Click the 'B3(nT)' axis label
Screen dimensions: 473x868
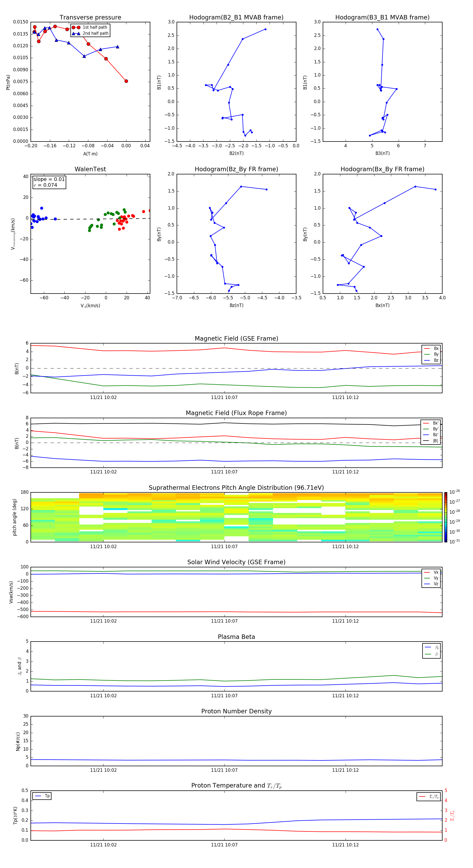point(382,153)
